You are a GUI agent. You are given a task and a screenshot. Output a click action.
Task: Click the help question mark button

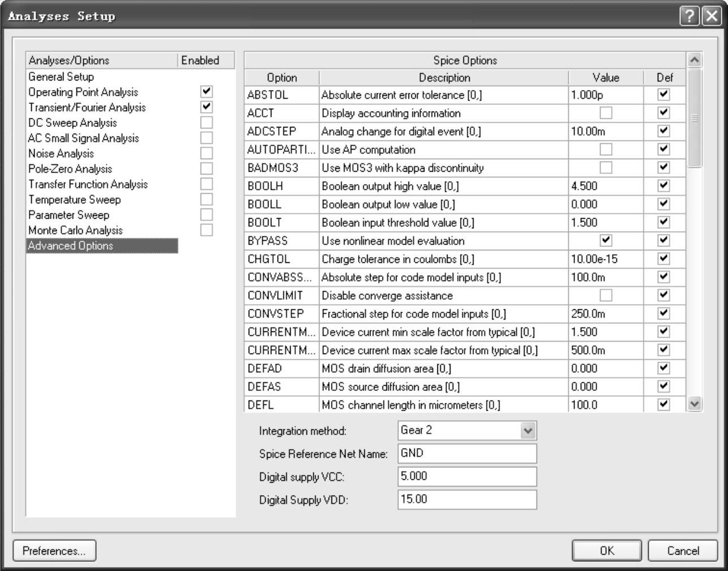click(x=689, y=16)
